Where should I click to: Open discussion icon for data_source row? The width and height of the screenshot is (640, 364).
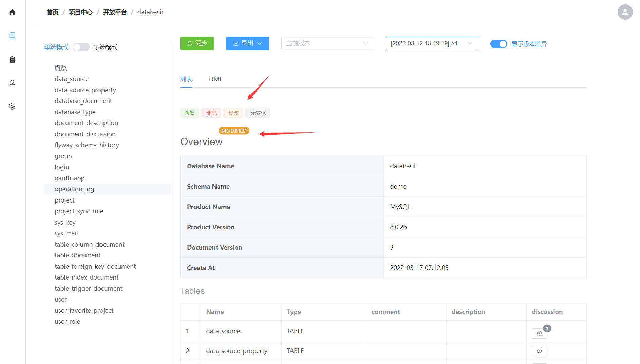click(x=539, y=333)
